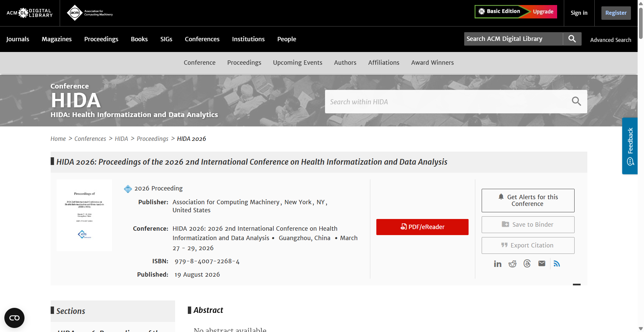Click the Sections heading

point(71,311)
